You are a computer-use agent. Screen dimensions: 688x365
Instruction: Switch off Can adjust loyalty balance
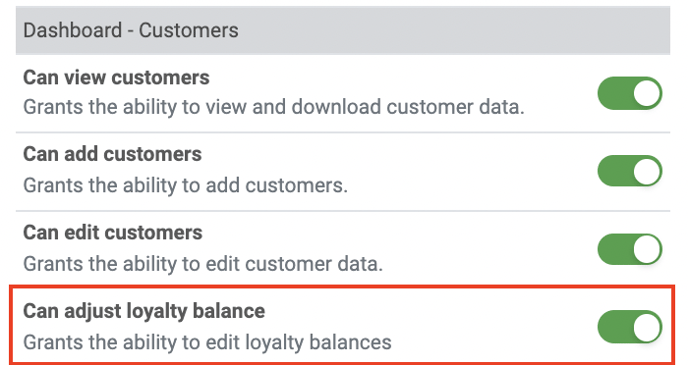630,327
